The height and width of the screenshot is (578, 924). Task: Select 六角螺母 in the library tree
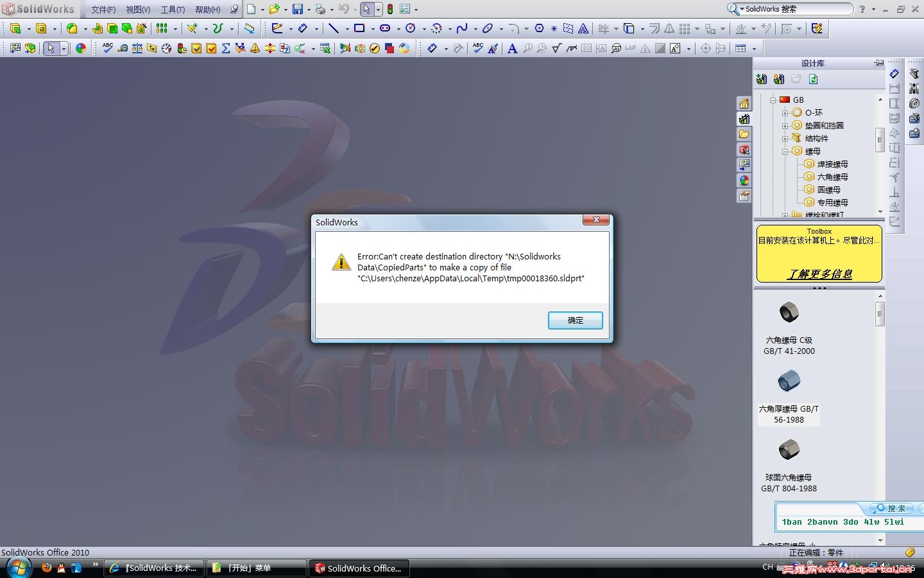coord(832,177)
